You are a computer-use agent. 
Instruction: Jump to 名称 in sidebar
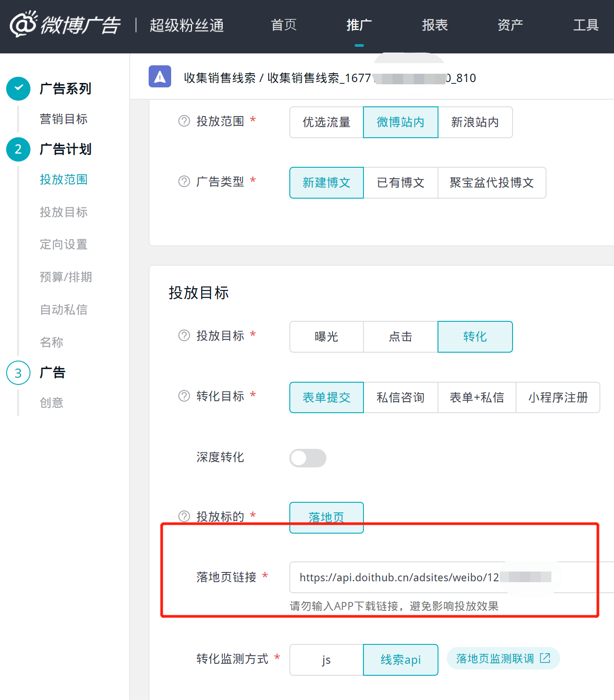point(52,342)
